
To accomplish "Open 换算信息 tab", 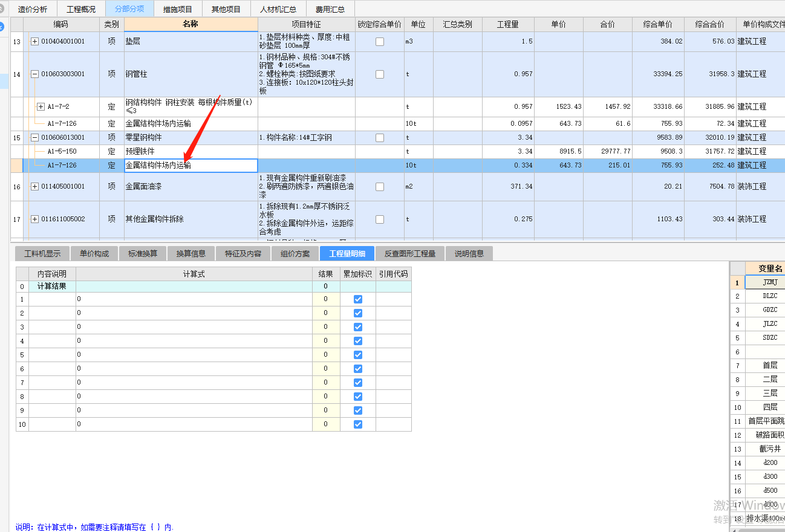I will (x=191, y=254).
